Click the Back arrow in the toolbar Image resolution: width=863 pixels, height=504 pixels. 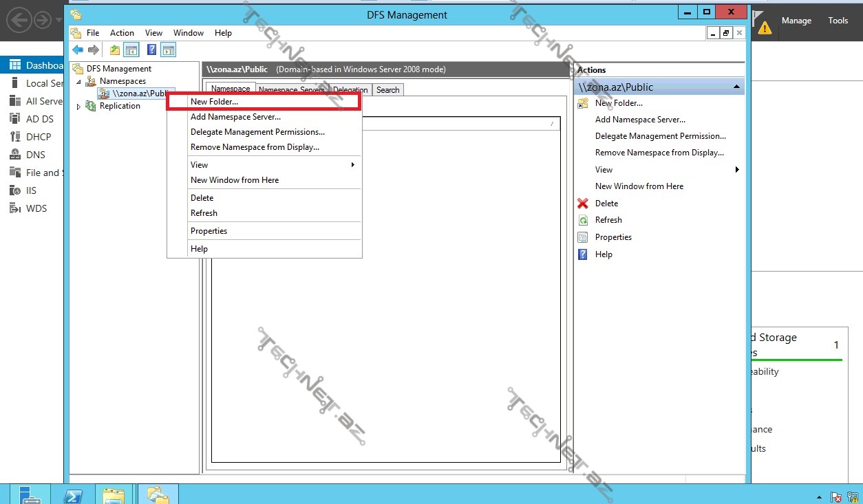click(x=78, y=50)
